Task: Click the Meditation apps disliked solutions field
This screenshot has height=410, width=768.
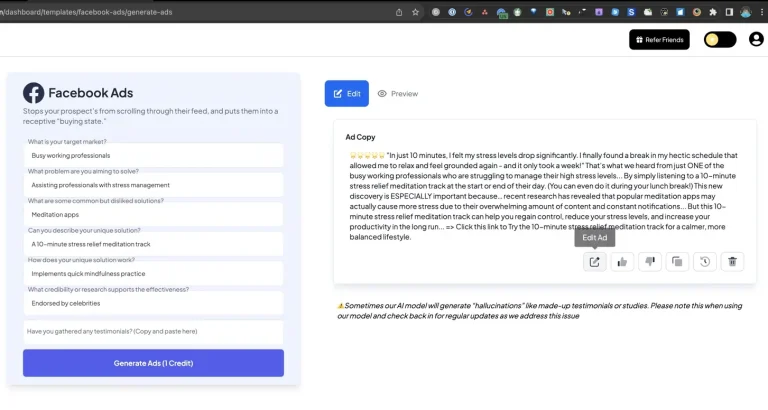Action: [x=153, y=214]
